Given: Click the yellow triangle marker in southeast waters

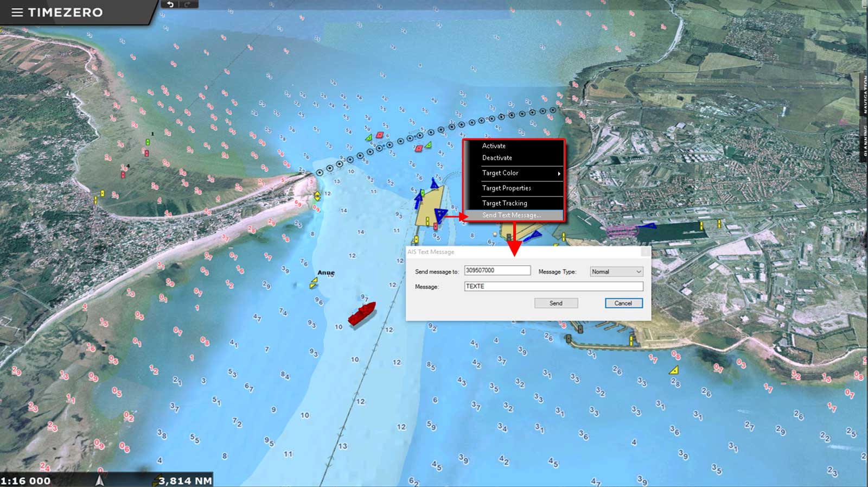Looking at the screenshot, I should click(x=674, y=370).
